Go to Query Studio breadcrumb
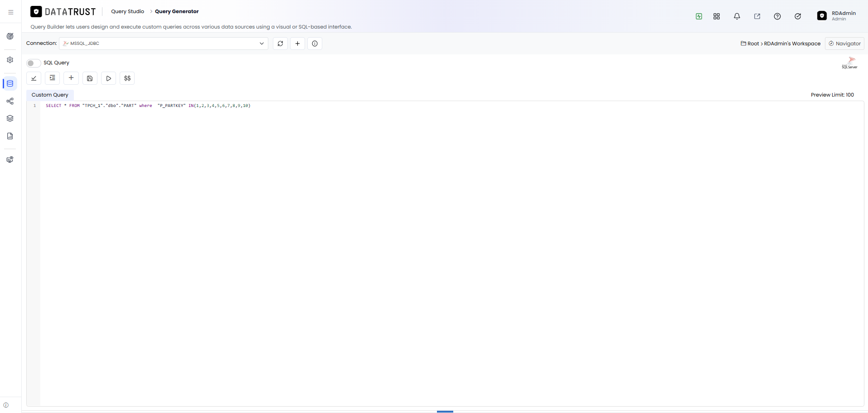 [127, 11]
